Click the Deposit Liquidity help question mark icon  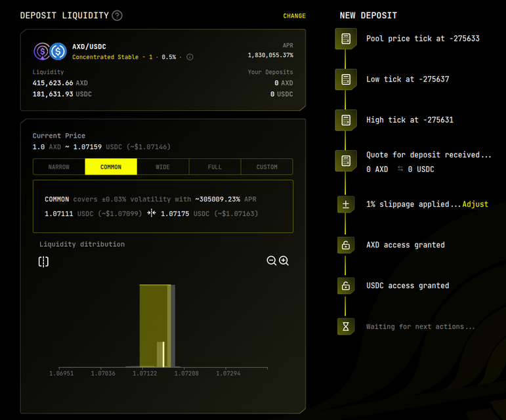click(117, 16)
